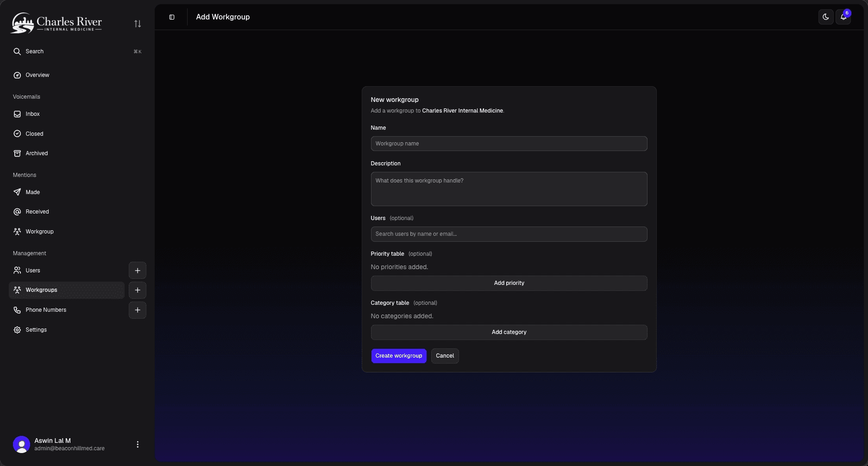Open the Closed voicemails checkmark icon
868x466 pixels.
pos(17,134)
